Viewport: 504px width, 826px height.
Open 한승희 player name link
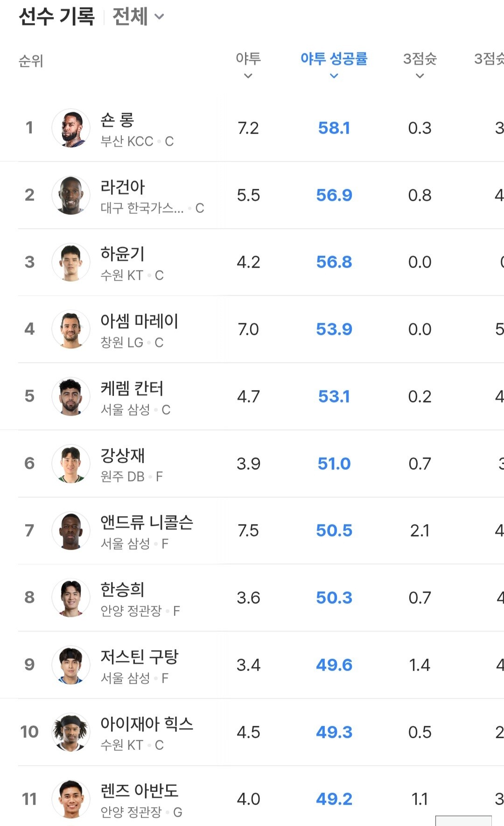click(x=122, y=589)
